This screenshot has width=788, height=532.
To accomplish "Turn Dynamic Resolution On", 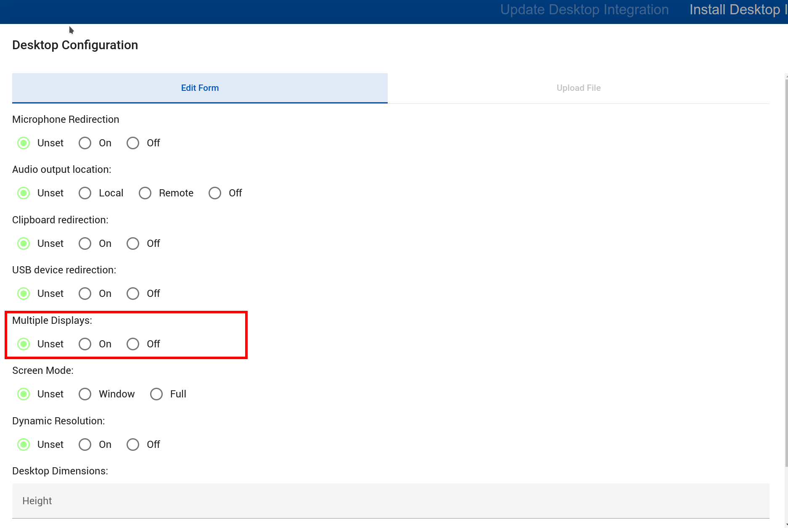I will 85,445.
